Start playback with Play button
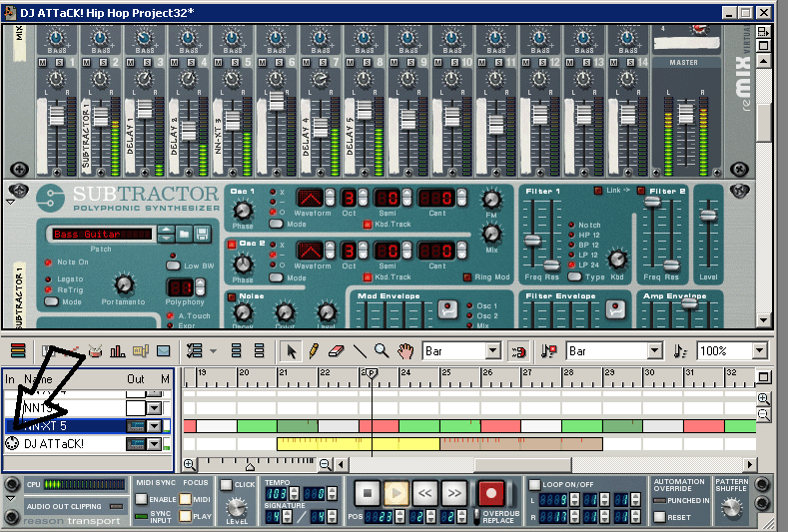The height and width of the screenshot is (532, 788). (396, 493)
